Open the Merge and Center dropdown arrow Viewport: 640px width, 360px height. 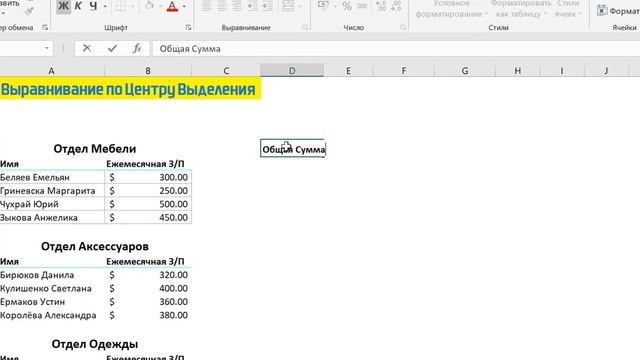pyautogui.click(x=300, y=6)
